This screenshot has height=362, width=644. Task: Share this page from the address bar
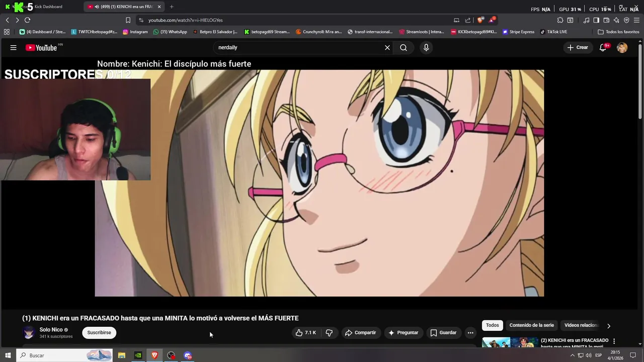468,20
